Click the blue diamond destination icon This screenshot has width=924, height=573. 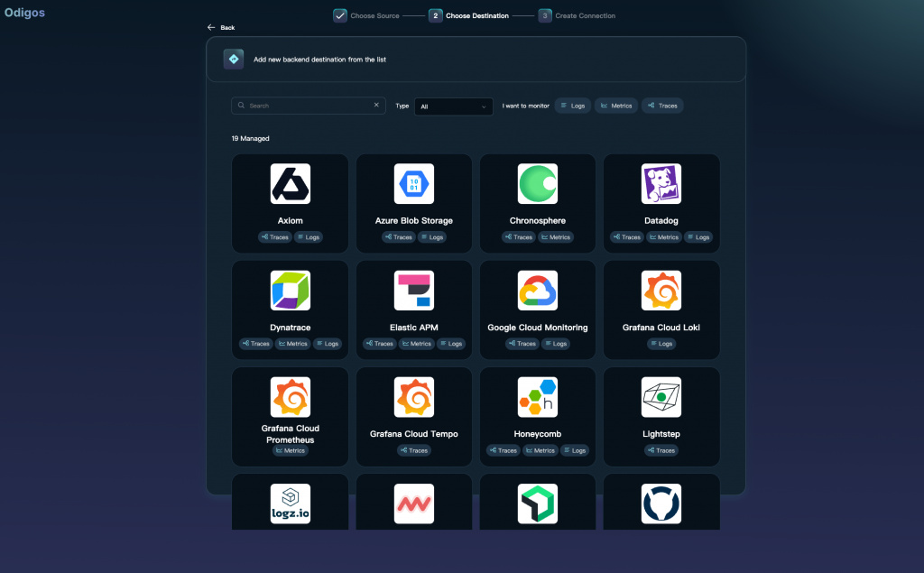coord(234,59)
